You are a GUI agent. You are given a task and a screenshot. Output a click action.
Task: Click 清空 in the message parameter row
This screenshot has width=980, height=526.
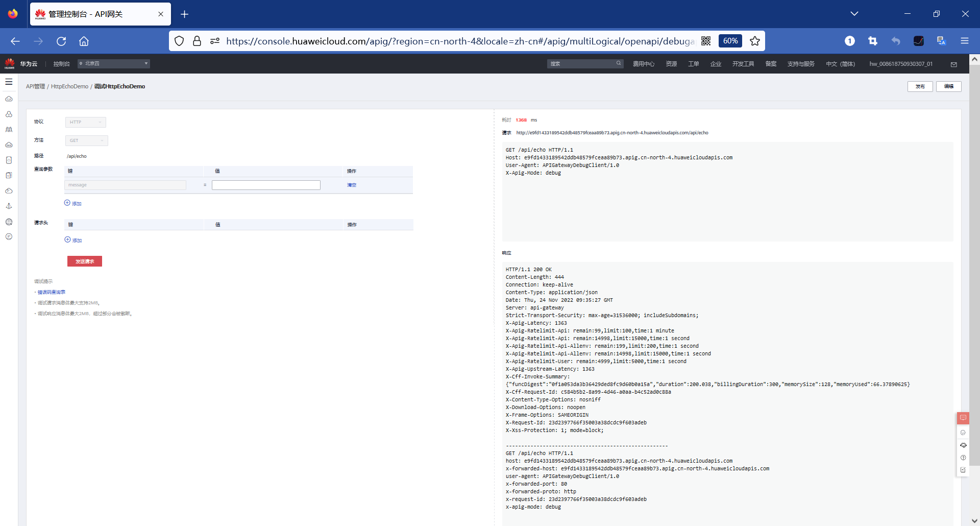[352, 185]
